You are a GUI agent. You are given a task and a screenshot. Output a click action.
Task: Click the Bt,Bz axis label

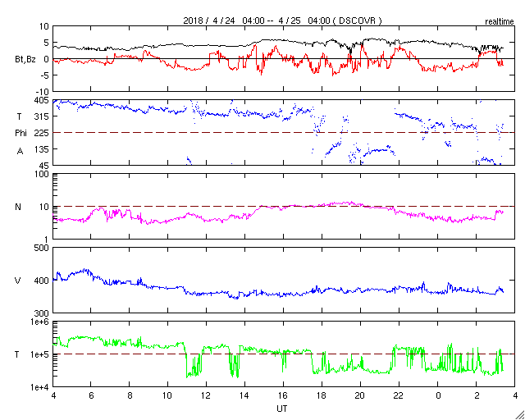coord(25,58)
